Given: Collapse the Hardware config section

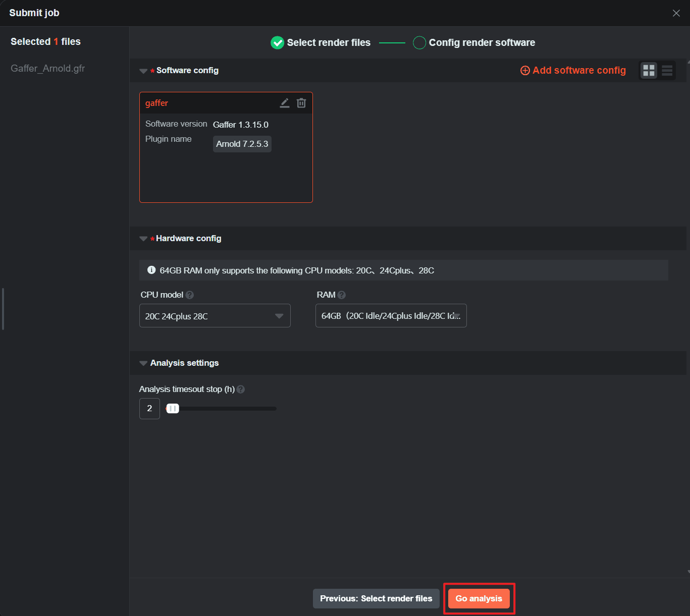Looking at the screenshot, I should pos(143,239).
